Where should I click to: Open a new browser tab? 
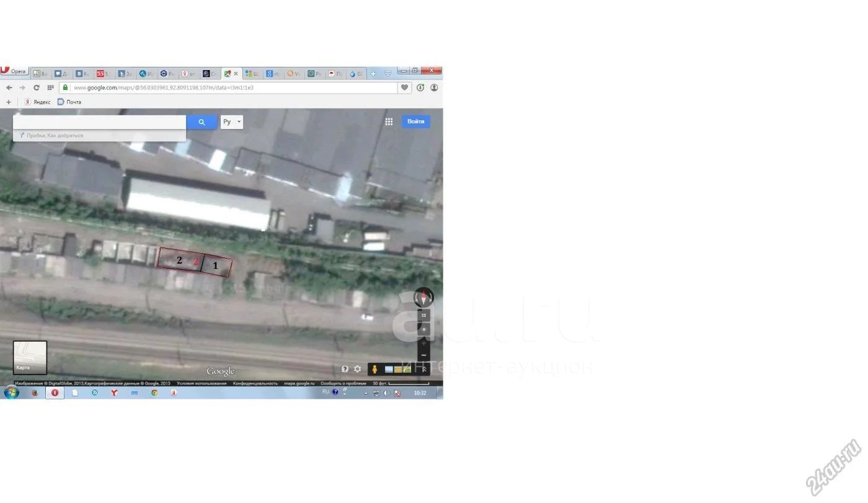coord(373,74)
